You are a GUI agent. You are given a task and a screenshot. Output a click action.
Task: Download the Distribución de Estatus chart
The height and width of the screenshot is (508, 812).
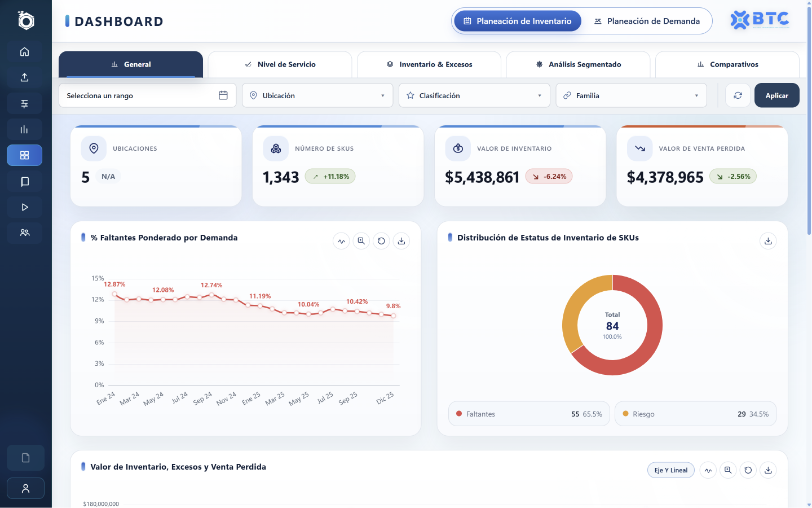768,241
